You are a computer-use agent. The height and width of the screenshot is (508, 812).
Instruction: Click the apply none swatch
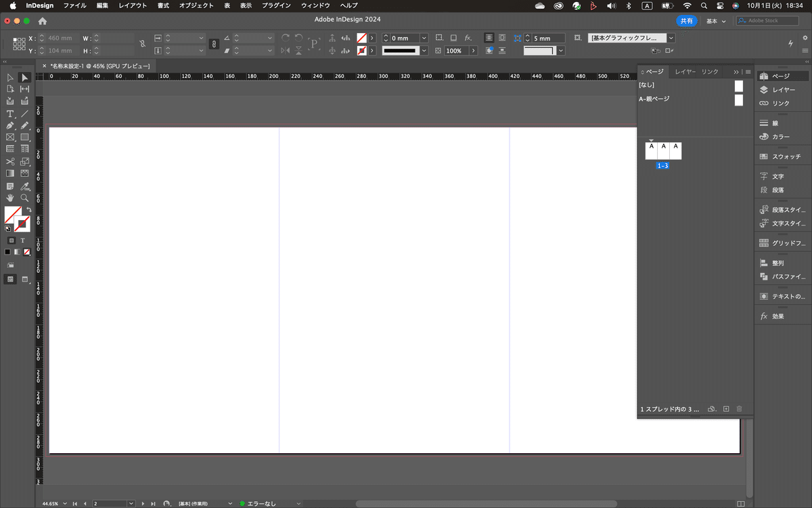(27, 251)
